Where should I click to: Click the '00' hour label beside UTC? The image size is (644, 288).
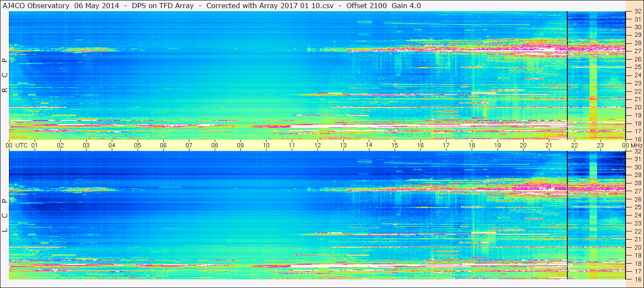(x=9, y=145)
